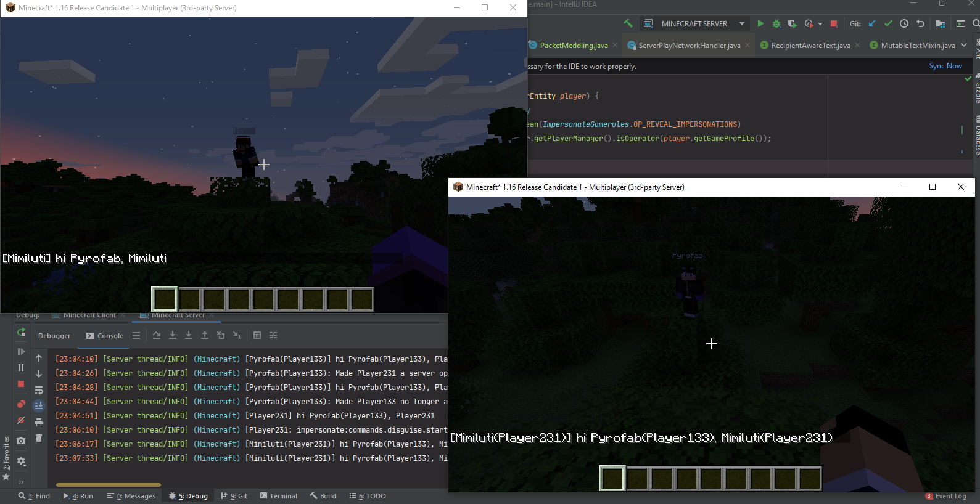
Task: Click the Git Commit checkmark icon
Action: [888, 23]
